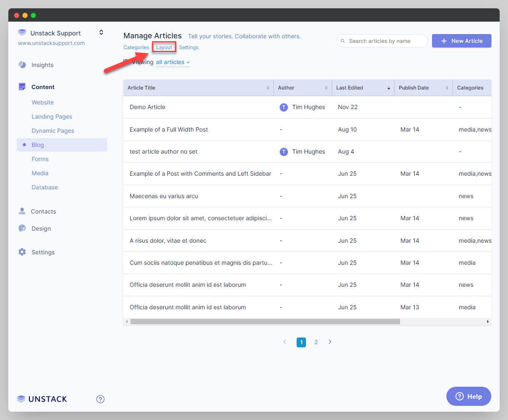The width and height of the screenshot is (508, 420).
Task: Click the question mark icon beside Unstack logo
Action: click(100, 399)
